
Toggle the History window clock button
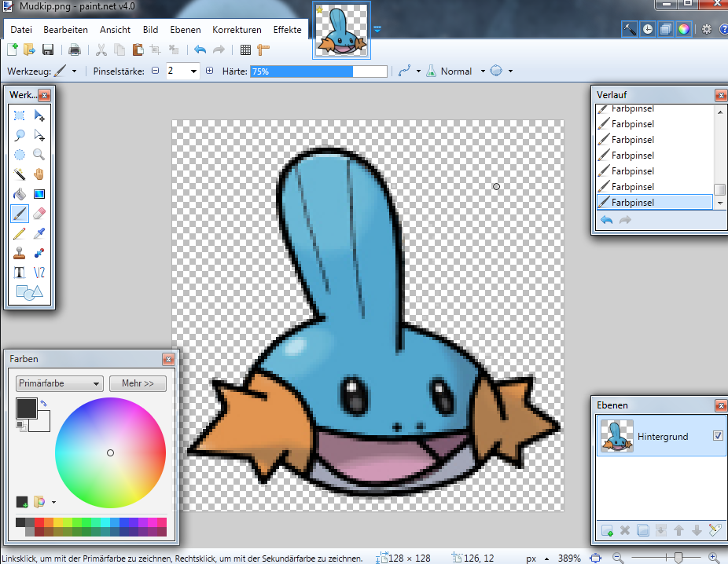tap(648, 29)
